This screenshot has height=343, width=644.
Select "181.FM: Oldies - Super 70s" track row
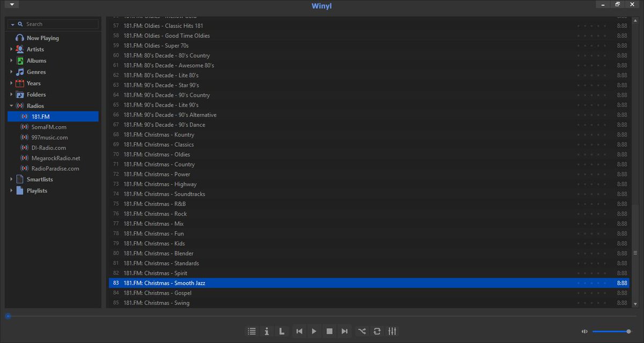pyautogui.click(x=369, y=46)
